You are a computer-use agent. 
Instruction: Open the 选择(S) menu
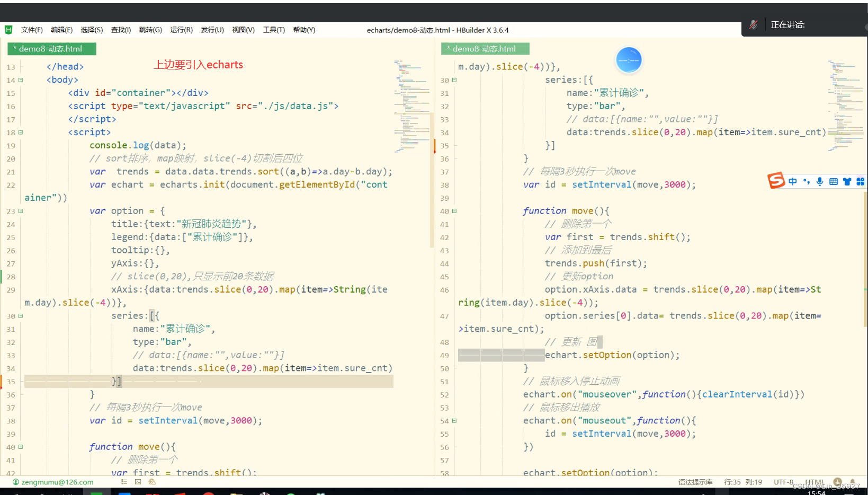pos(92,30)
